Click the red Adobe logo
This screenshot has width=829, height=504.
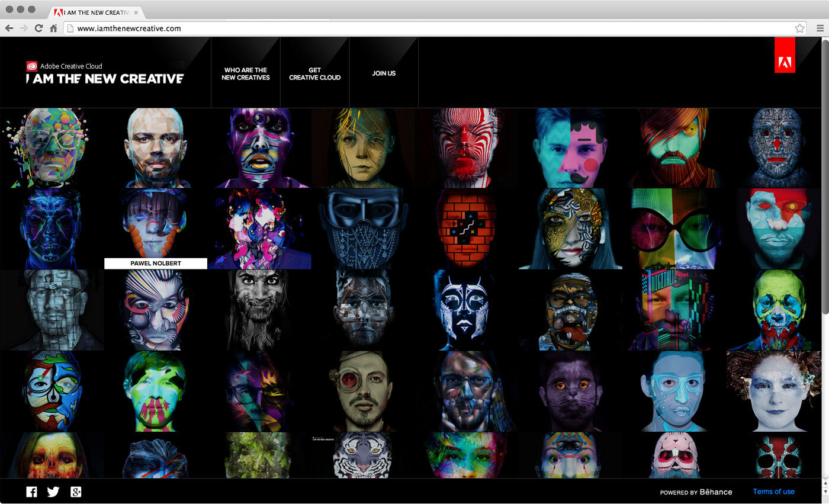pos(785,62)
